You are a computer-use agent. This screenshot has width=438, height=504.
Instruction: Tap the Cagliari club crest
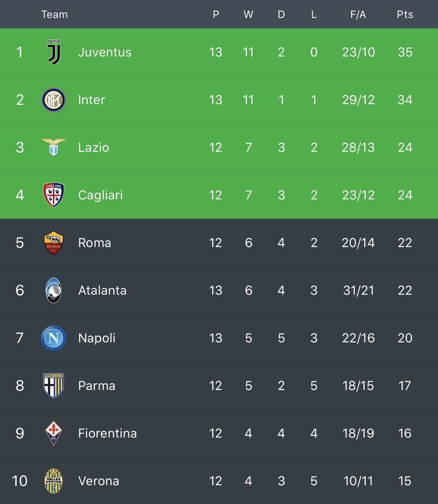click(54, 195)
